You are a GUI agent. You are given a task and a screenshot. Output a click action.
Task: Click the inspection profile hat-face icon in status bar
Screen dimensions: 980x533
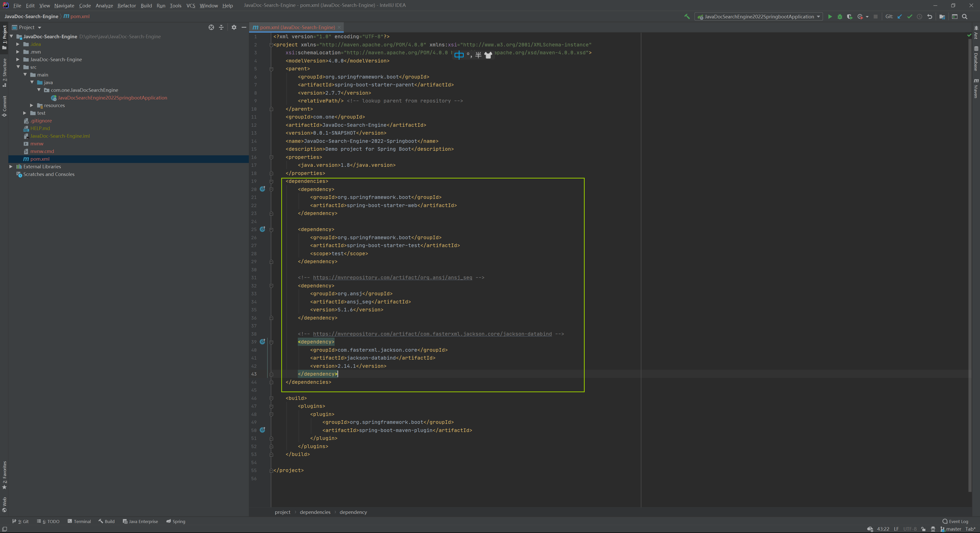coord(933,529)
